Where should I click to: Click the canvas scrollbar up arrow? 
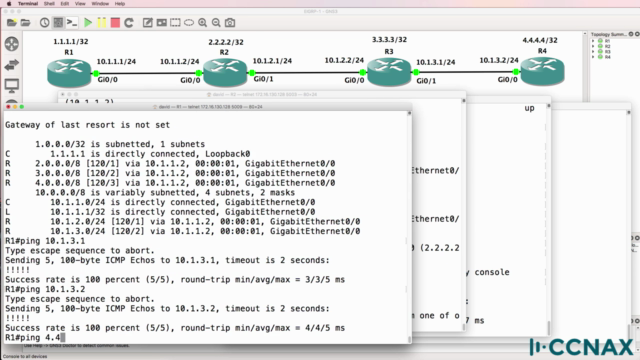click(585, 34)
